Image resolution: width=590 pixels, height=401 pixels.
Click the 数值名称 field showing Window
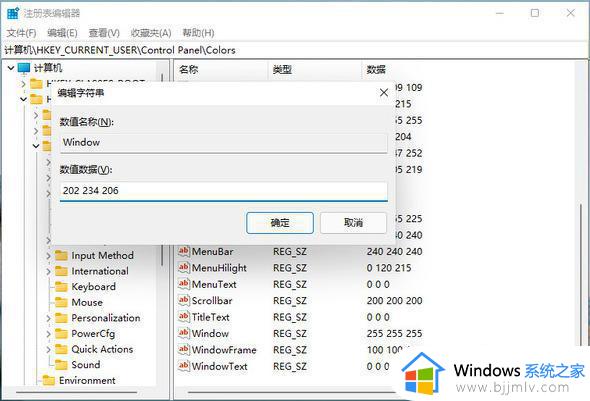(224, 143)
